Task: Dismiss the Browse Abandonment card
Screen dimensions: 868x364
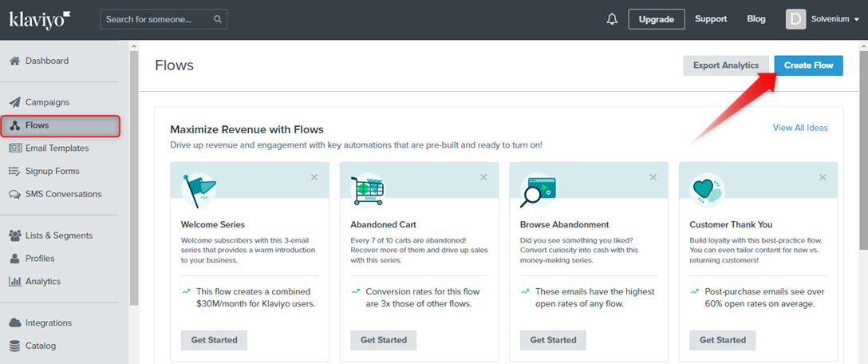Action: (653, 177)
